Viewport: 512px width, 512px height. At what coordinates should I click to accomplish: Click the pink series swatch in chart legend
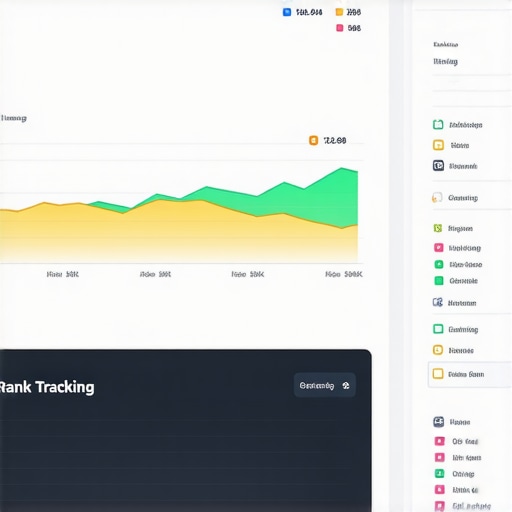click(339, 28)
